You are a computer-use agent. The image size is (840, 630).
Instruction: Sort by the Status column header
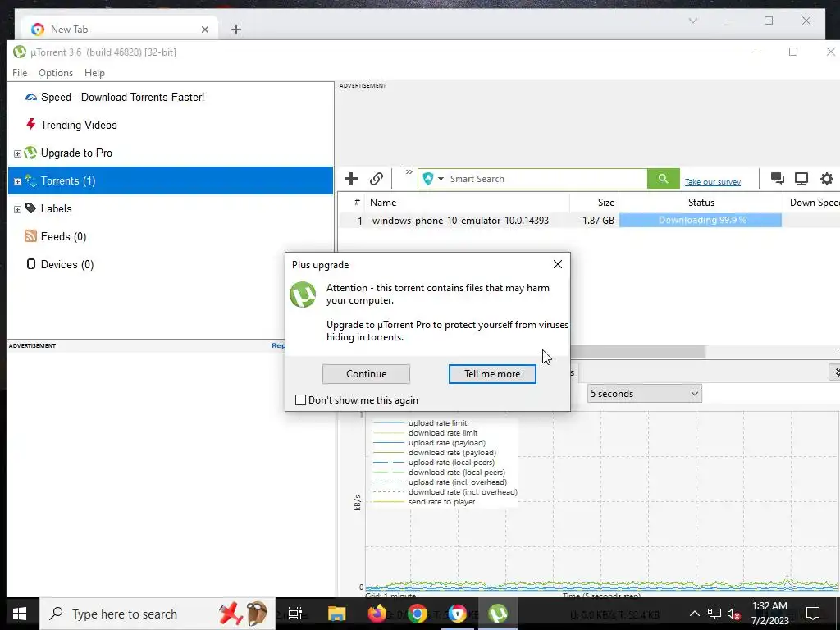[701, 203]
